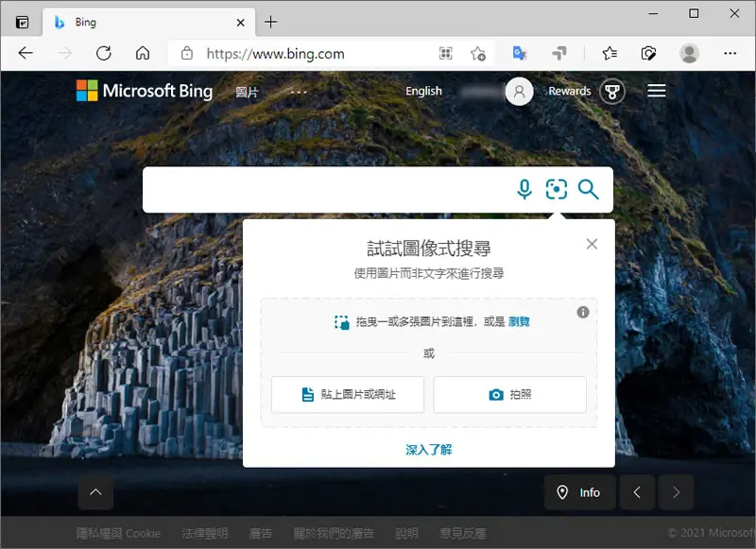Select the 圖片 images tab
The width and height of the screenshot is (756, 549).
(x=247, y=92)
